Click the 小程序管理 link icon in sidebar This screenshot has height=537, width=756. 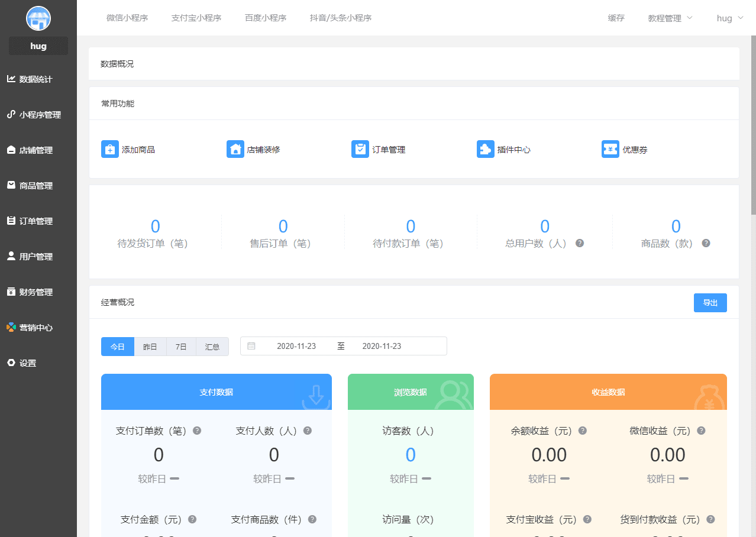(11, 114)
